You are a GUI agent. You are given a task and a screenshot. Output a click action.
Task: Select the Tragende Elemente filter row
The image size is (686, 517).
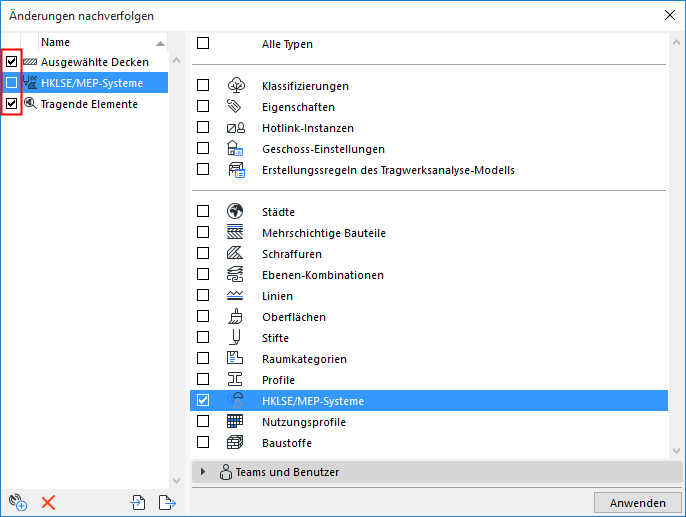click(84, 104)
